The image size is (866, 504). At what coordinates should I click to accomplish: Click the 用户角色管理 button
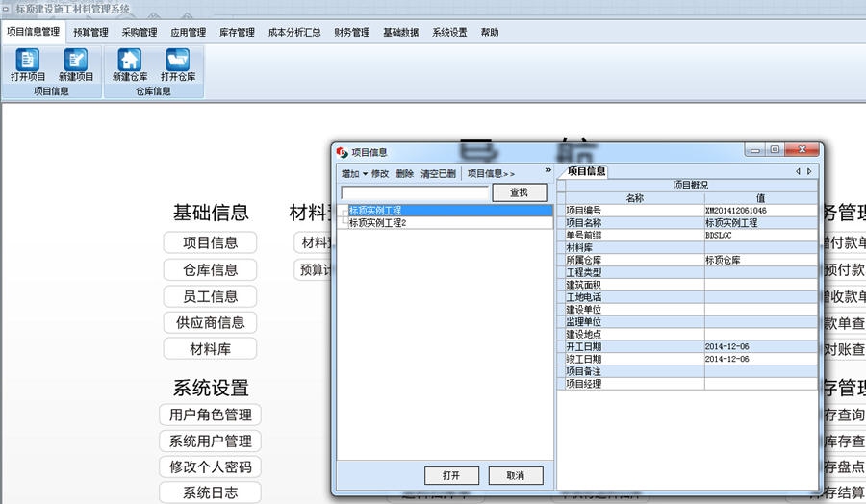210,415
